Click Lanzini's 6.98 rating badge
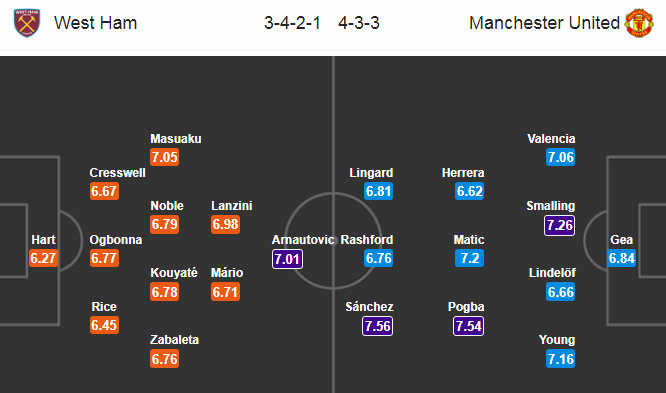Viewport: 666px width, 393px height. (x=226, y=224)
